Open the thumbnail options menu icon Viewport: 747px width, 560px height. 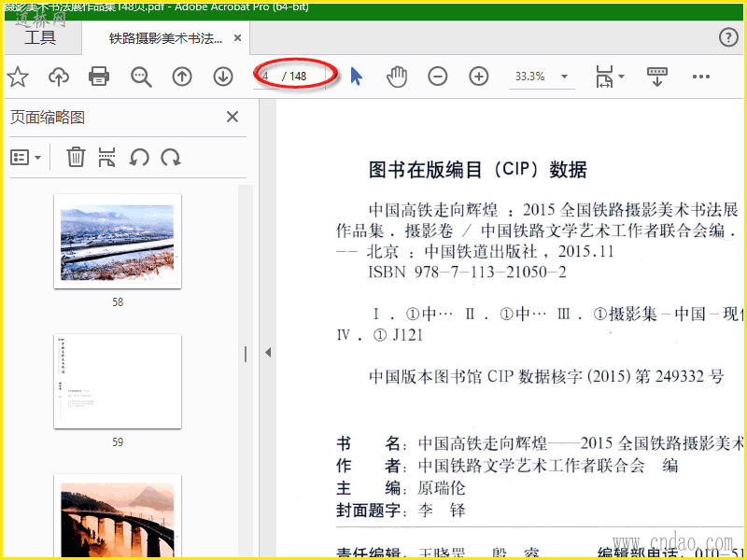tap(25, 157)
